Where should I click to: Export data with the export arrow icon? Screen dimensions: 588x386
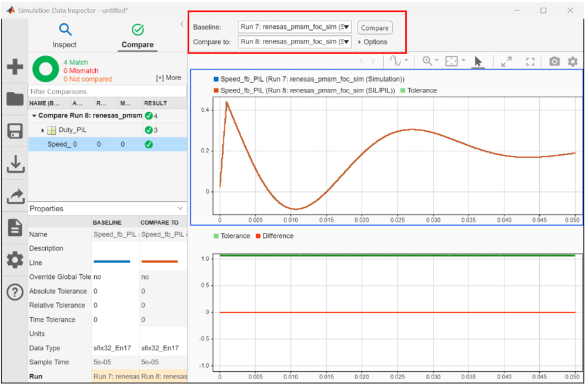point(15,195)
